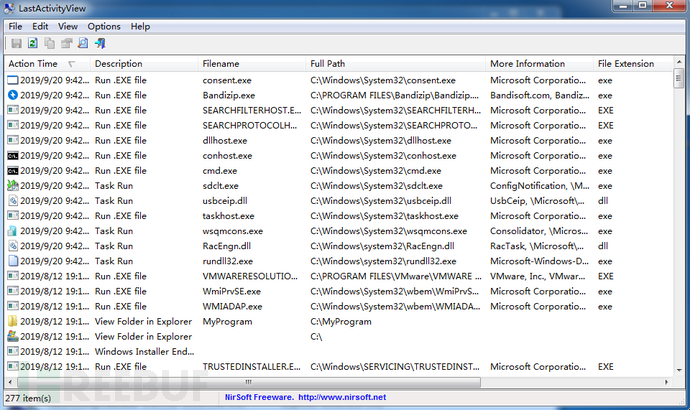Click the LastActivityView title bar app icon
690x410 pixels.
point(9,8)
